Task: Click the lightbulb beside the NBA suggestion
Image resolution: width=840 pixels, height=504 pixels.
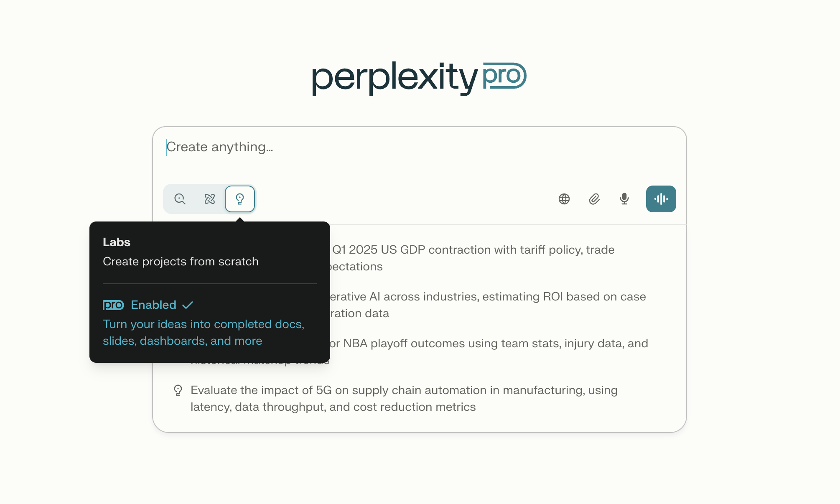Action: [178, 343]
